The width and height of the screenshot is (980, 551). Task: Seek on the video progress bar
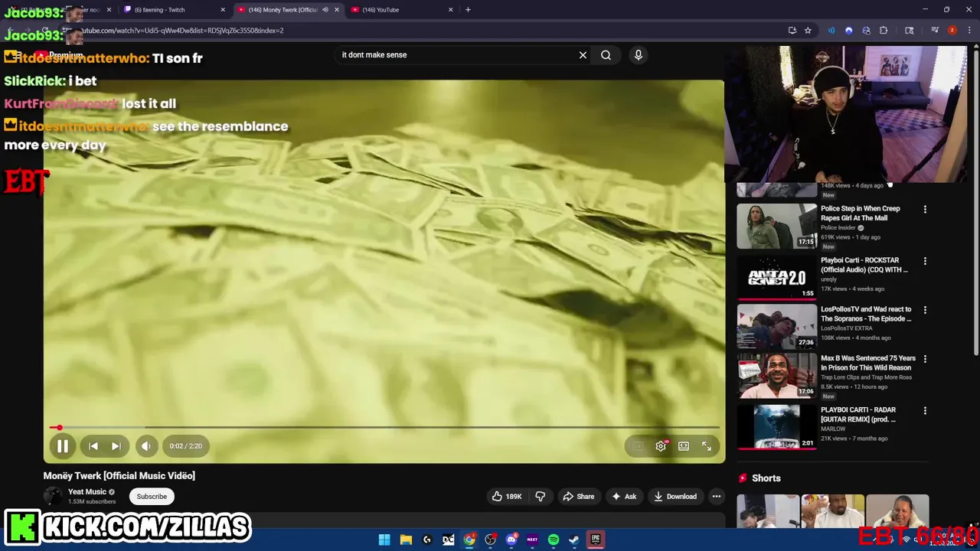pyautogui.click(x=384, y=427)
